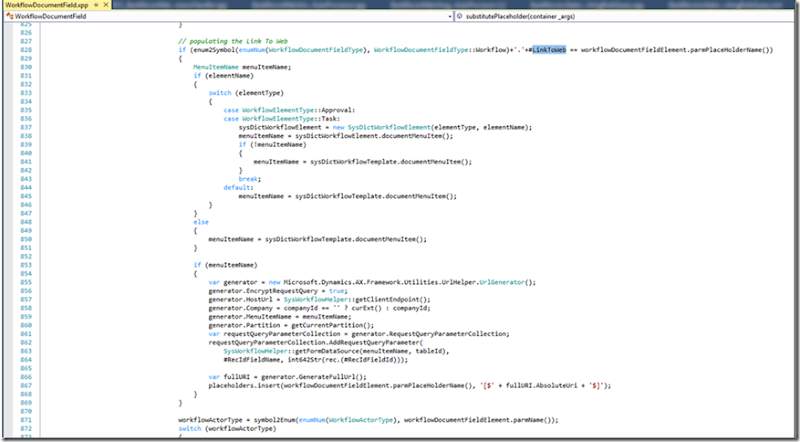Click 'switch (workflowActorType)' statement
The image size is (800, 442).
227,428
